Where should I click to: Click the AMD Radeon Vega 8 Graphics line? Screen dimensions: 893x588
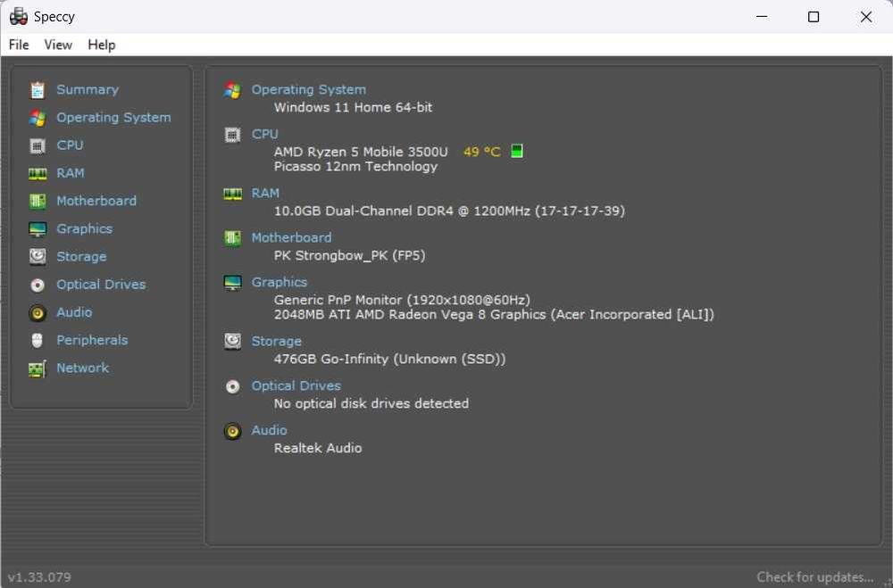(x=494, y=315)
